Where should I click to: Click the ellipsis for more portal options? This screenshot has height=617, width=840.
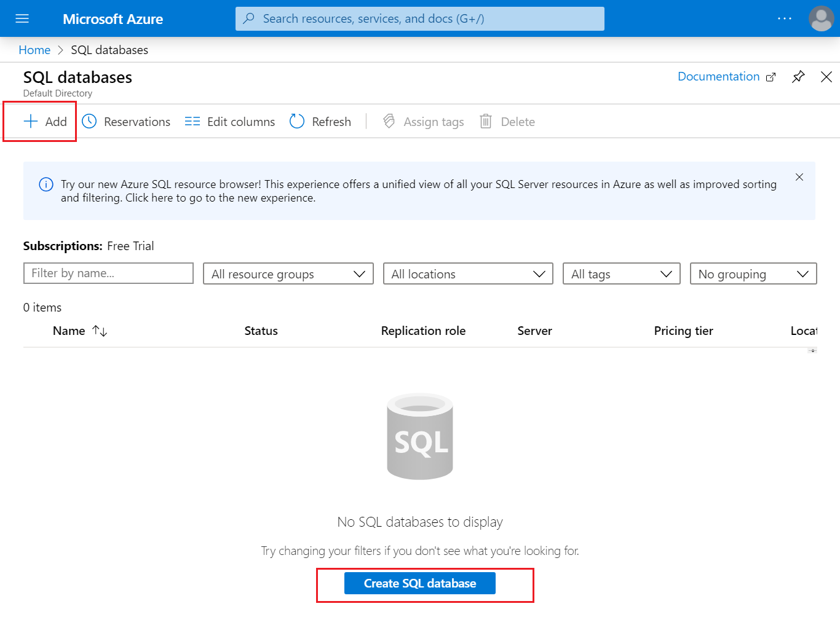coord(785,18)
